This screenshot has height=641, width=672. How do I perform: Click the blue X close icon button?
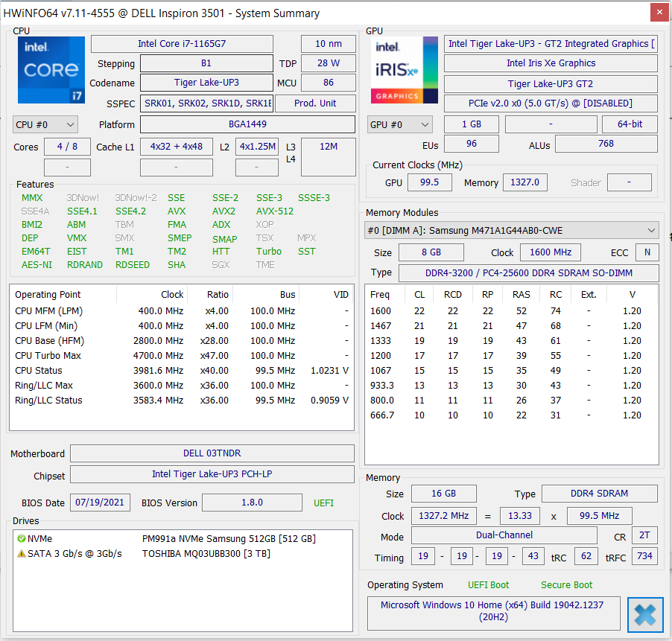(645, 615)
